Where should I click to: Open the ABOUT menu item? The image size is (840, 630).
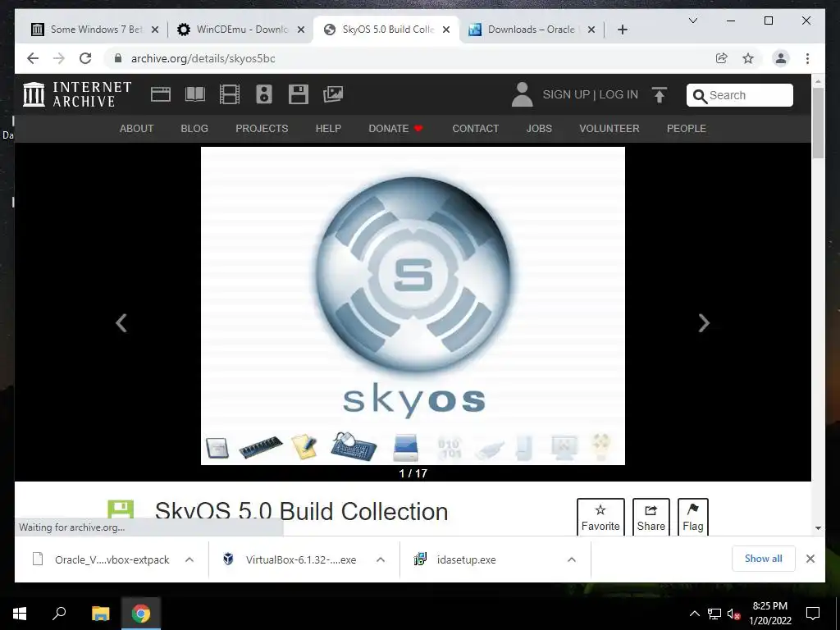pos(137,129)
